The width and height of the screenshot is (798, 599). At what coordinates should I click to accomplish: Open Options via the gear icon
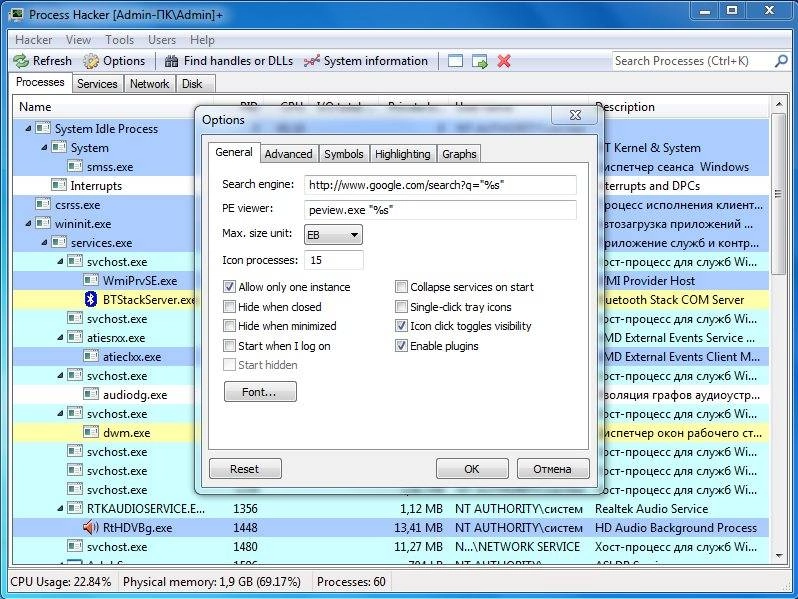tap(91, 61)
